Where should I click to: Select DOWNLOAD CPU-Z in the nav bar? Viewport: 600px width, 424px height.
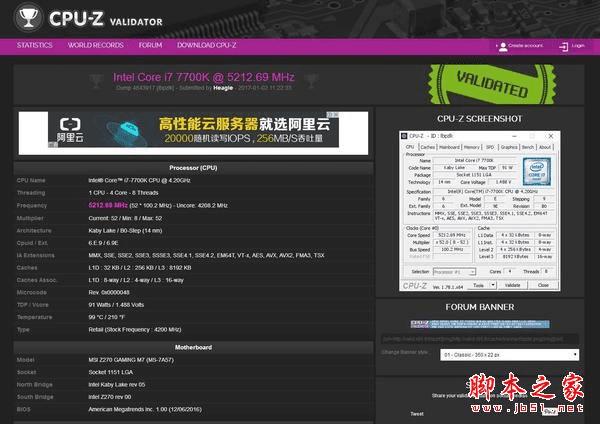206,45
